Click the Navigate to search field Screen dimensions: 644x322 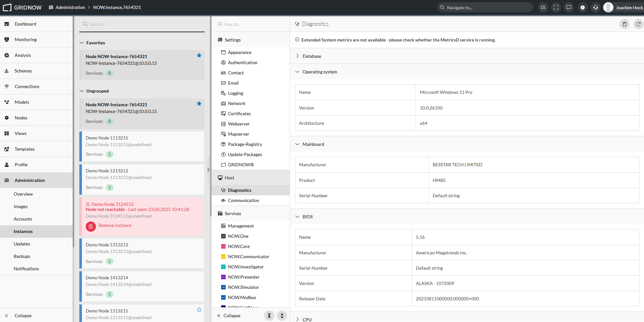click(x=485, y=7)
